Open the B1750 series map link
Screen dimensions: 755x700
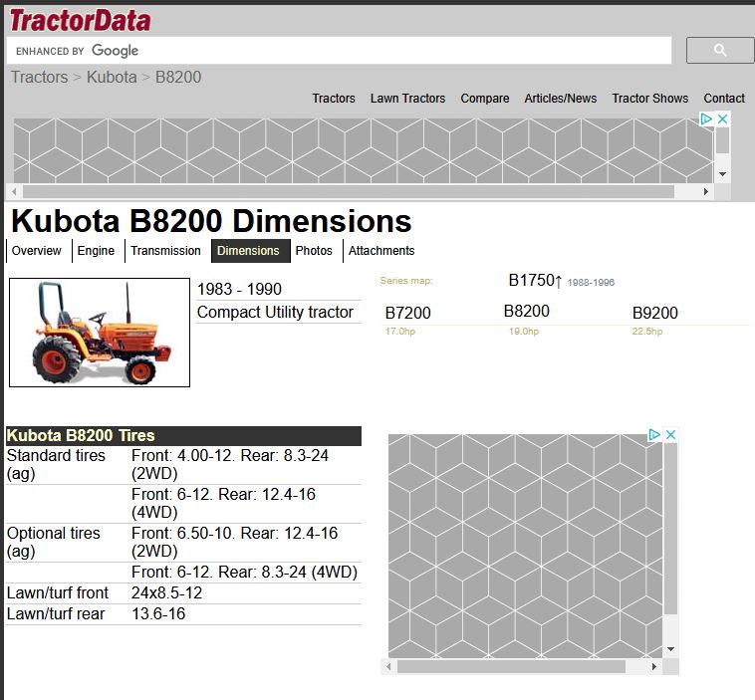535,280
